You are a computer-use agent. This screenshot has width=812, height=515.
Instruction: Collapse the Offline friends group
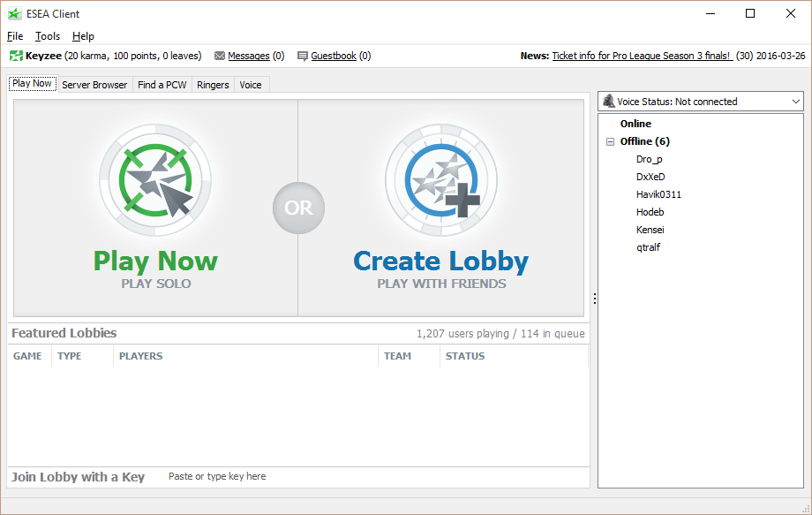[610, 141]
